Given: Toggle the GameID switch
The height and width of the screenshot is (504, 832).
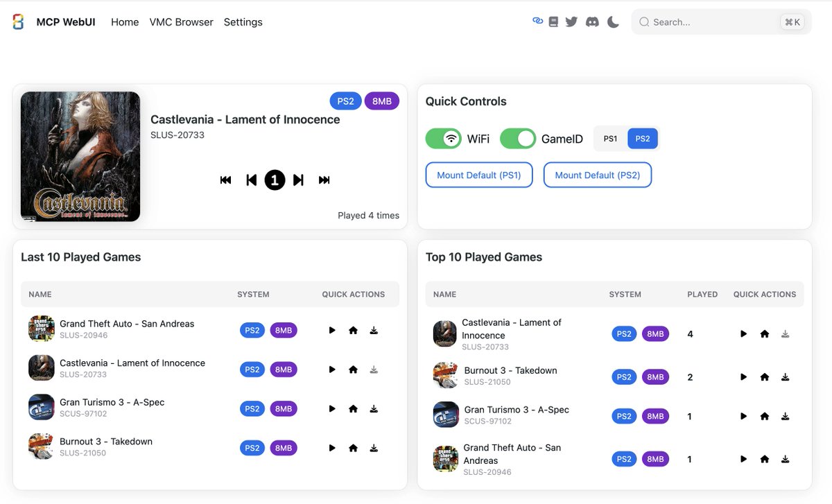Looking at the screenshot, I should pyautogui.click(x=518, y=139).
